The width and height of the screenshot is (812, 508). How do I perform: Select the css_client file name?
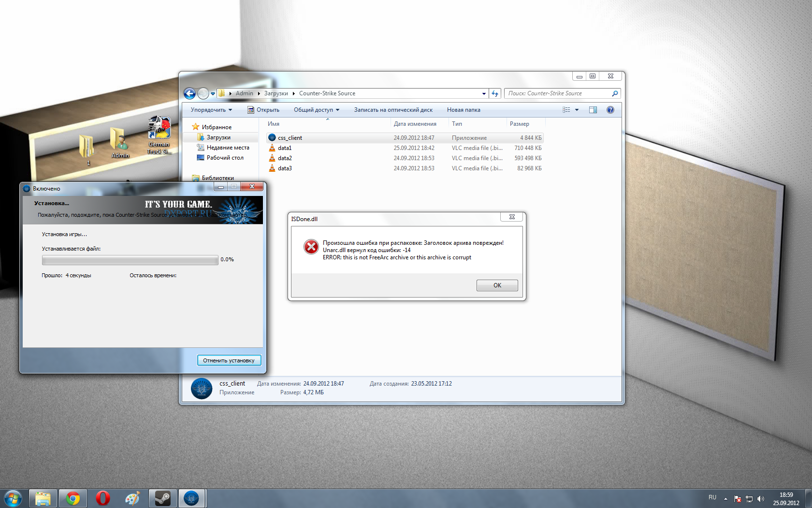pos(290,138)
